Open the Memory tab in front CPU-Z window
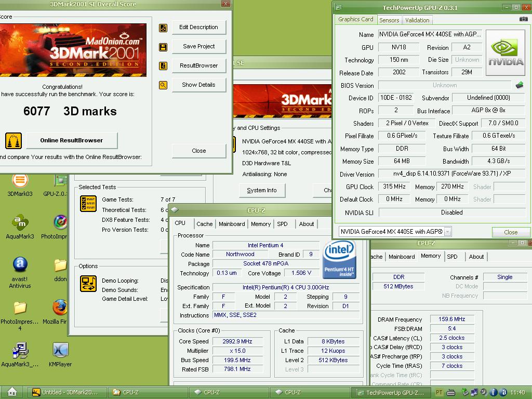532x399 pixels. click(261, 224)
